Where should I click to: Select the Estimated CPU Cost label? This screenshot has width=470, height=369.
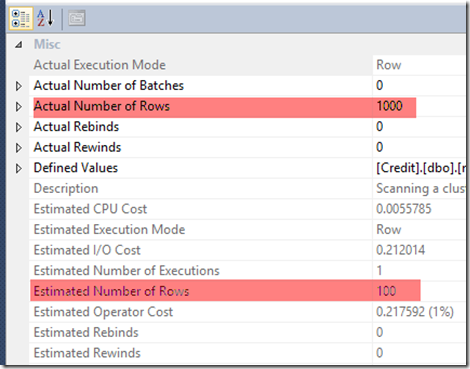90,209
